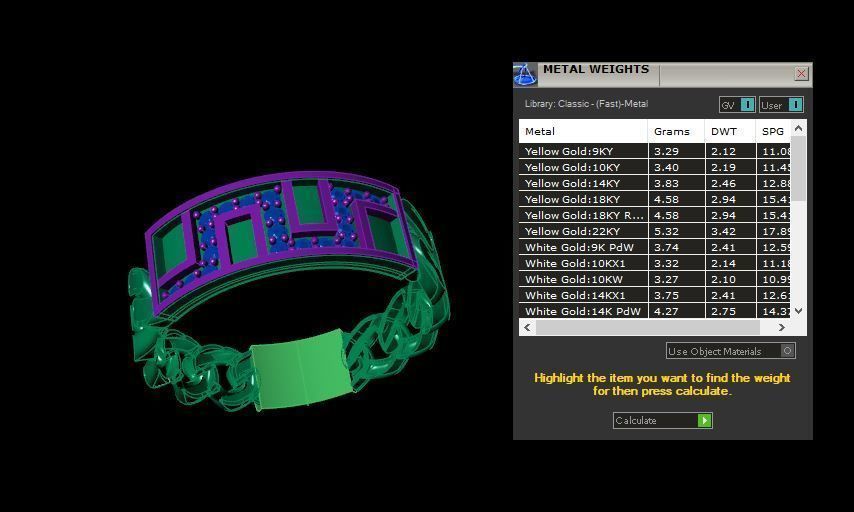Image resolution: width=854 pixels, height=512 pixels.
Task: Click the table's scroll down arrow
Action: coord(798,310)
